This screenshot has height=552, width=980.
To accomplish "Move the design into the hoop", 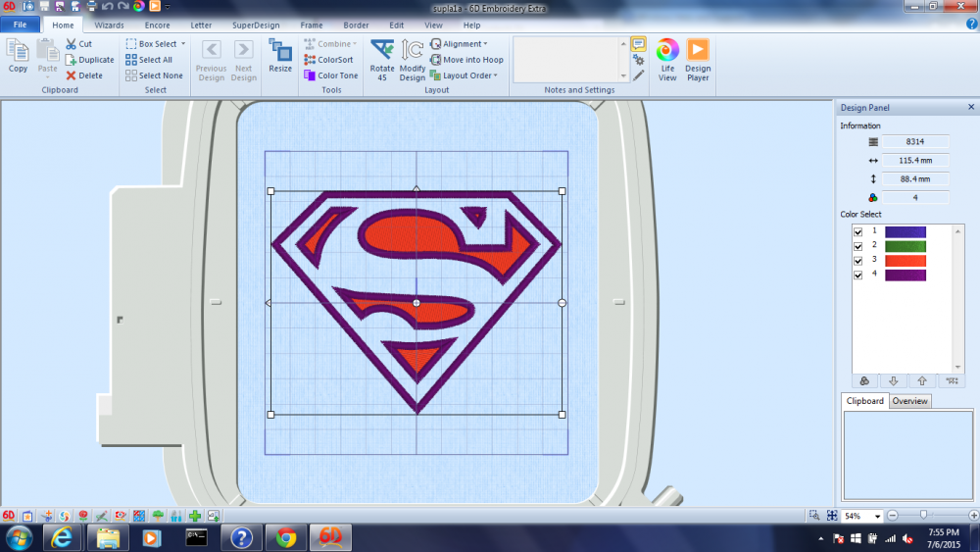I will pos(466,60).
